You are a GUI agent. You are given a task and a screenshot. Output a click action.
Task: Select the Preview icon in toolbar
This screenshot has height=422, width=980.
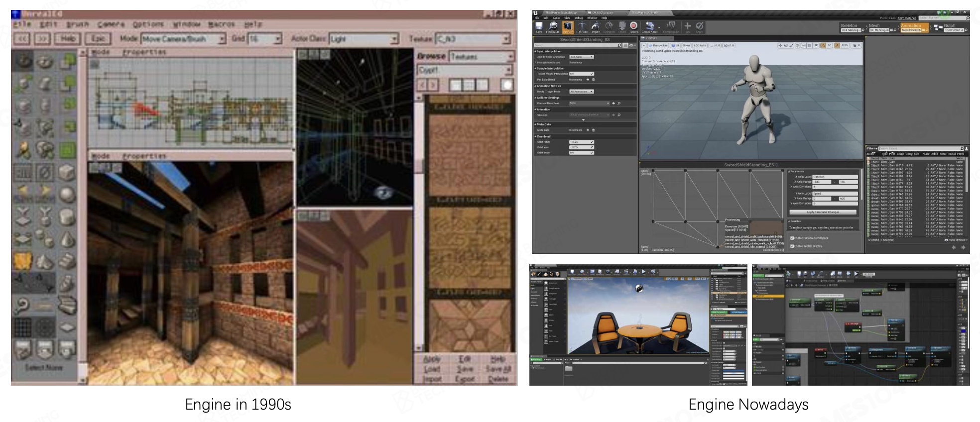click(x=568, y=27)
